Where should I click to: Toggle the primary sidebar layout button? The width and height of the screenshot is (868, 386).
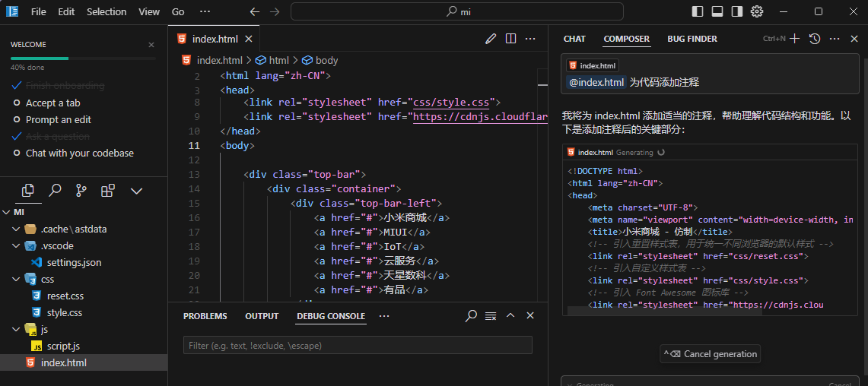point(698,11)
